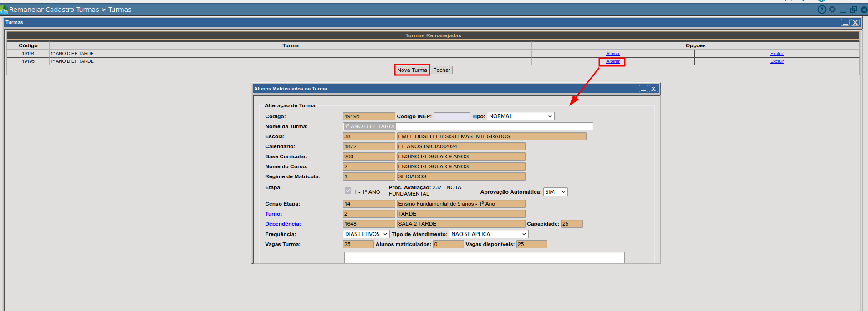Click the EF ANOS INICIAIS2024 field
The image size is (868, 311).
tap(461, 146)
